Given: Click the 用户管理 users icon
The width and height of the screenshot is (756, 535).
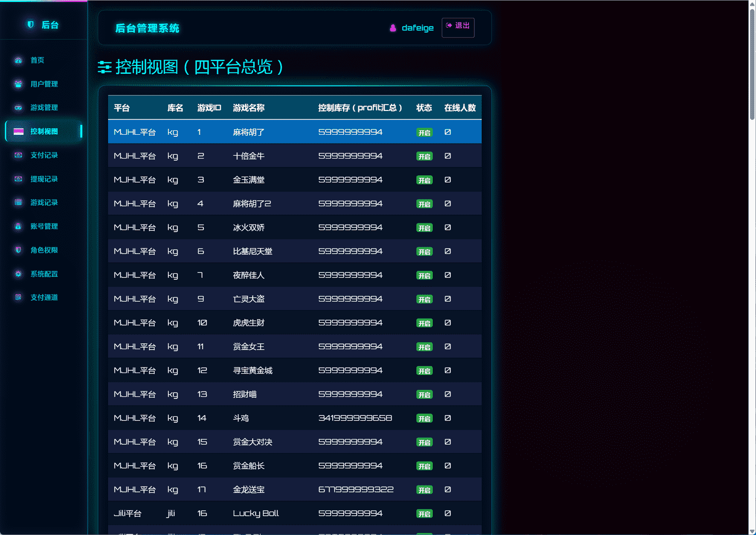Looking at the screenshot, I should 18,84.
